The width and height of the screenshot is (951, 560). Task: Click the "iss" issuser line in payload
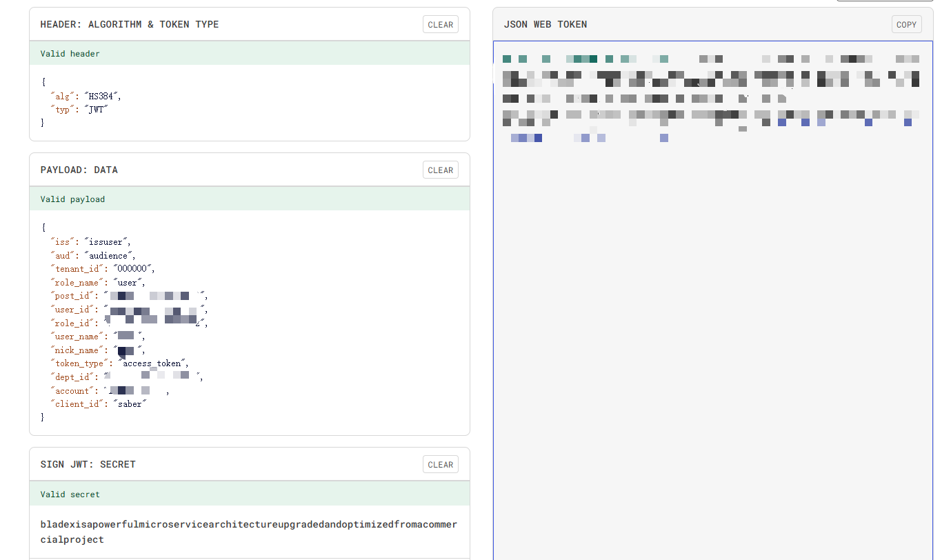[90, 242]
